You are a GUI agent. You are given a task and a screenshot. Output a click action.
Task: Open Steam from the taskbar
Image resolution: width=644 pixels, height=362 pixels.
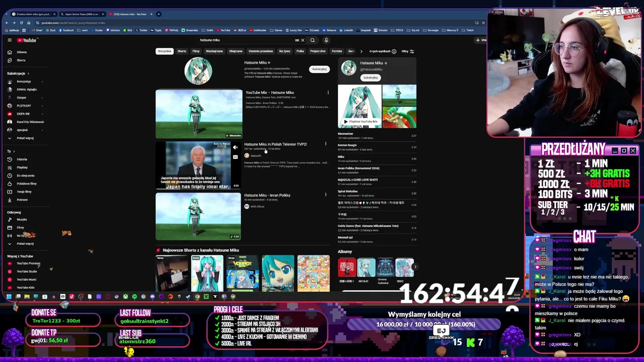coord(188,297)
